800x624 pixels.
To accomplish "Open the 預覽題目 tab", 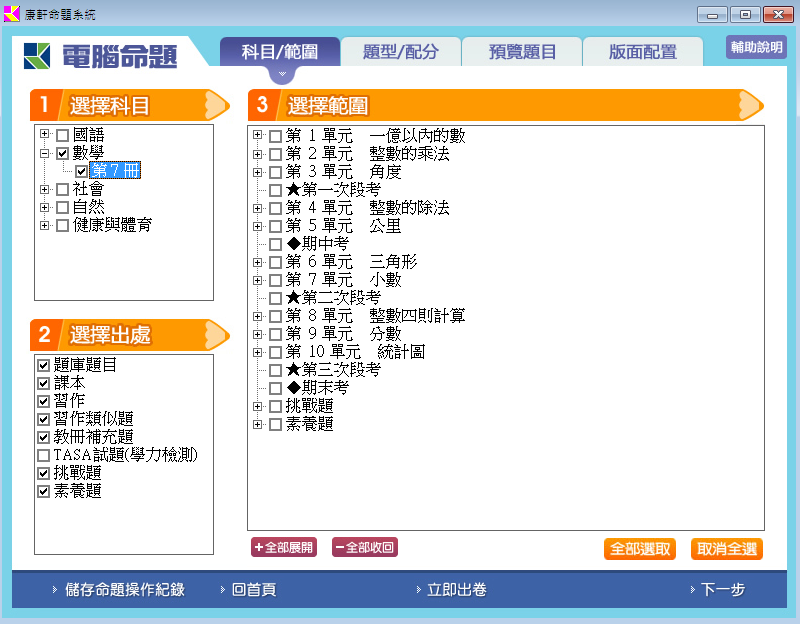I will pos(522,52).
